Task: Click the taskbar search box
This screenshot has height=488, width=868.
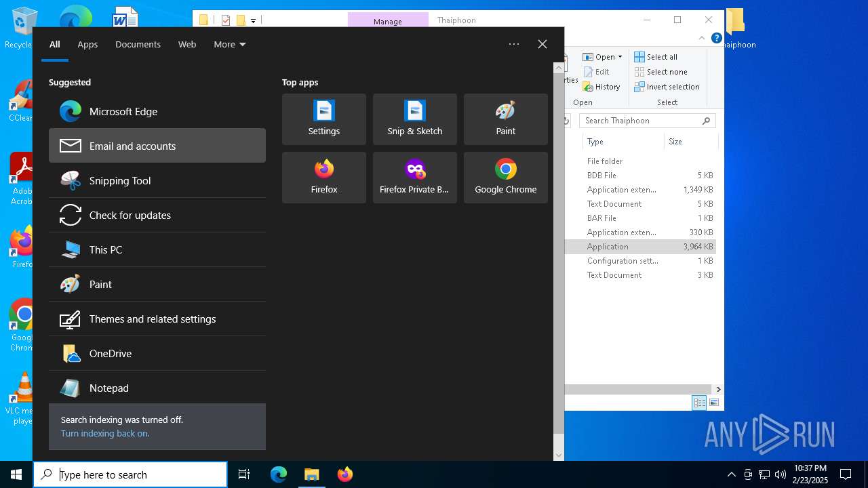Action: point(130,474)
